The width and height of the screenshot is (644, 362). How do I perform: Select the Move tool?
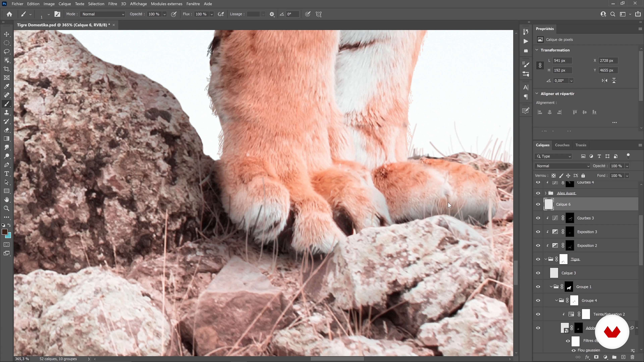pos(7,34)
